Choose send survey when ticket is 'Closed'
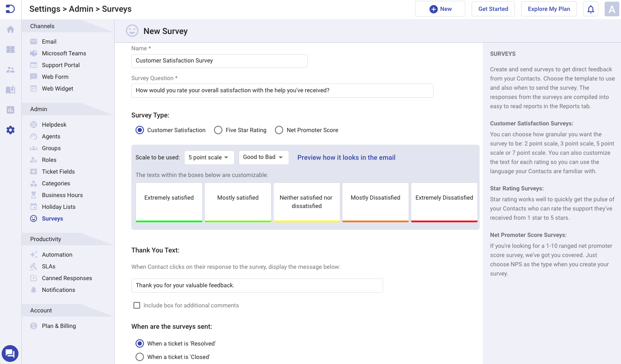Image resolution: width=621 pixels, height=364 pixels. click(140, 357)
